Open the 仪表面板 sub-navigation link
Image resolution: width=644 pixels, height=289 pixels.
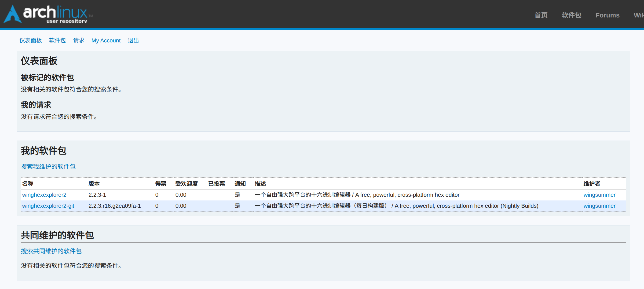tap(31, 40)
